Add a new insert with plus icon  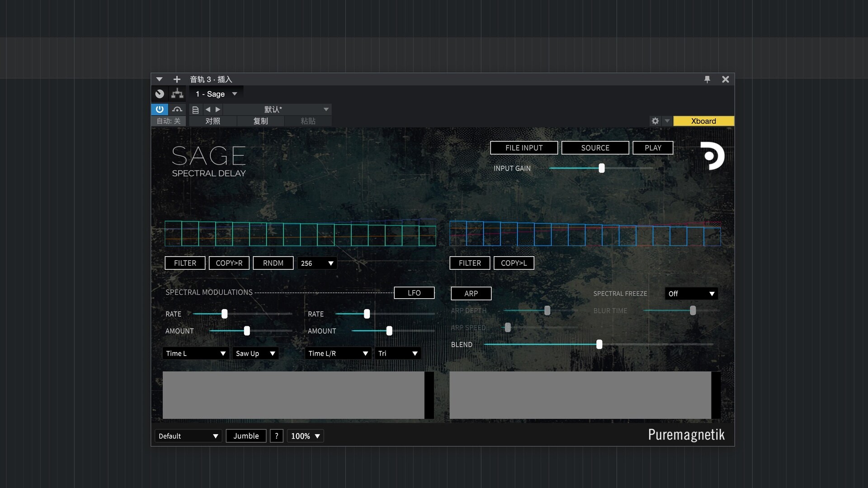click(177, 80)
